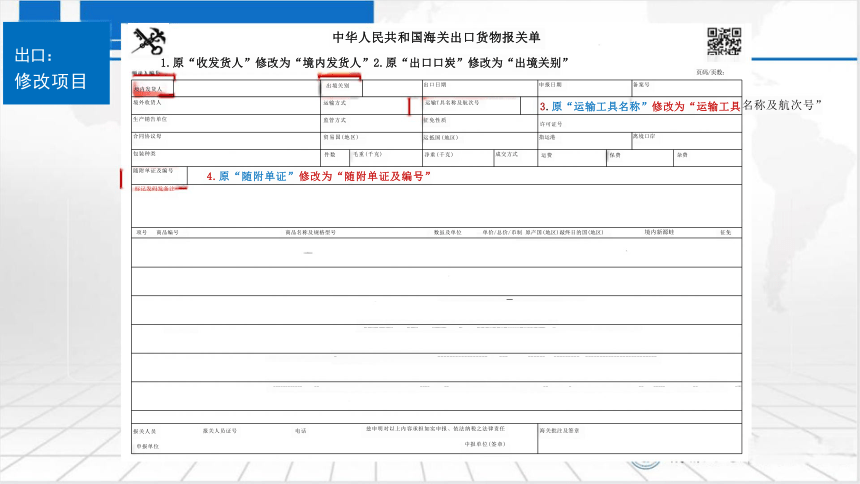Click the '成交方式' field
The height and width of the screenshot is (484, 860).
click(x=515, y=157)
